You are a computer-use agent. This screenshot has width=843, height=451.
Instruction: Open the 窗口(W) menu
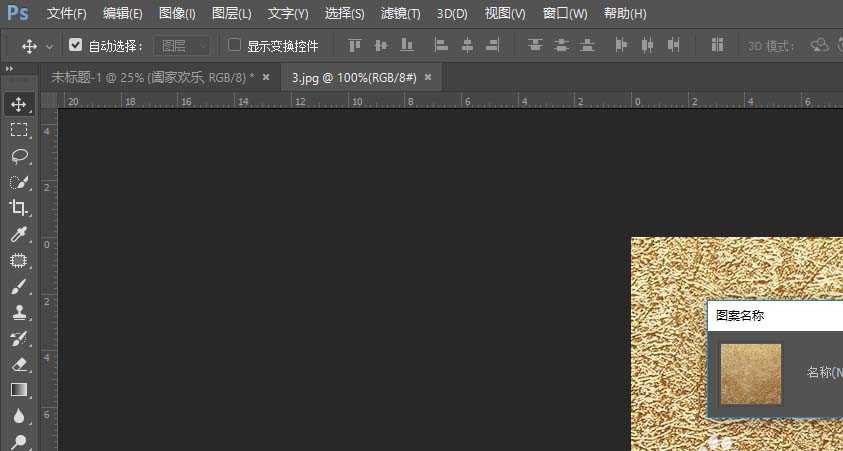click(565, 14)
